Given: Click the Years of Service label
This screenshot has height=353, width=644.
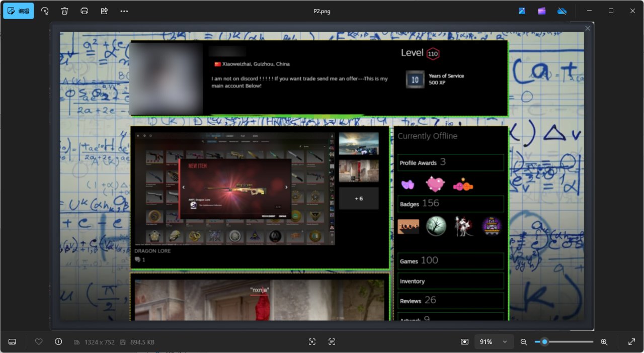Looking at the screenshot, I should 446,76.
